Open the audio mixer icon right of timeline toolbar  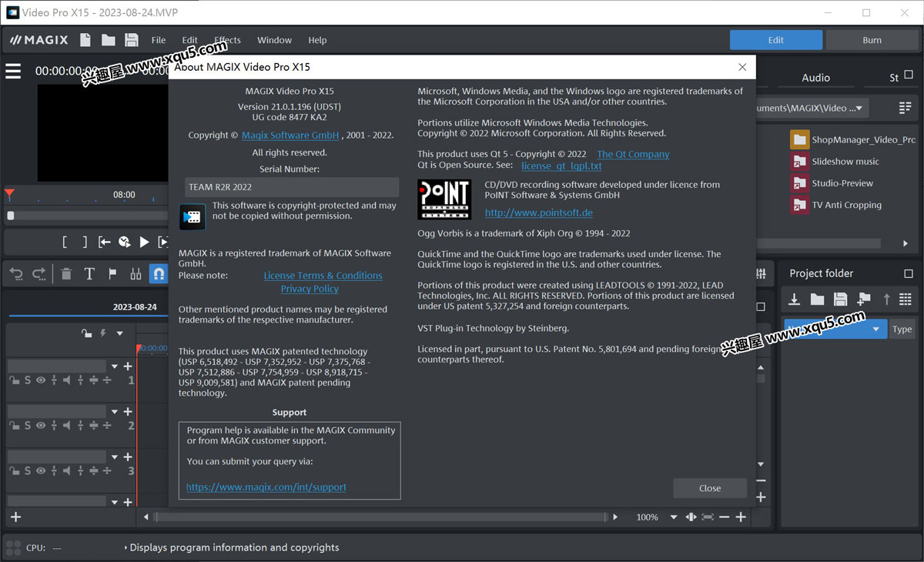(761, 273)
